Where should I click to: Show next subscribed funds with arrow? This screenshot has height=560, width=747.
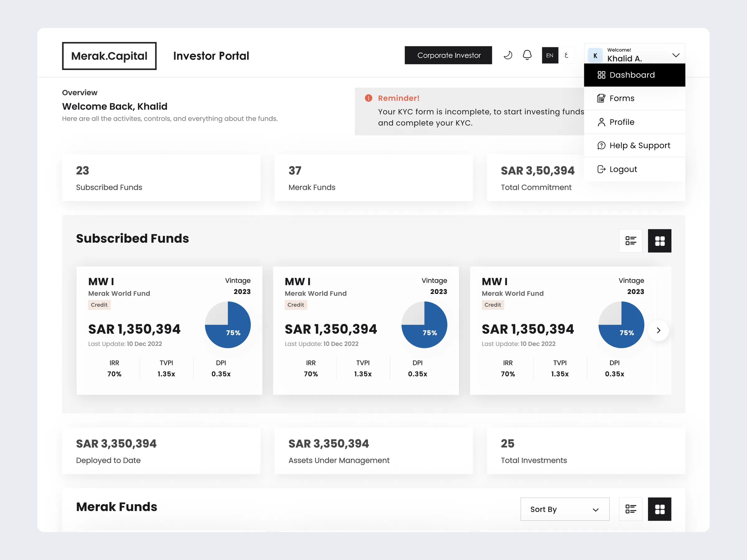[x=659, y=330]
